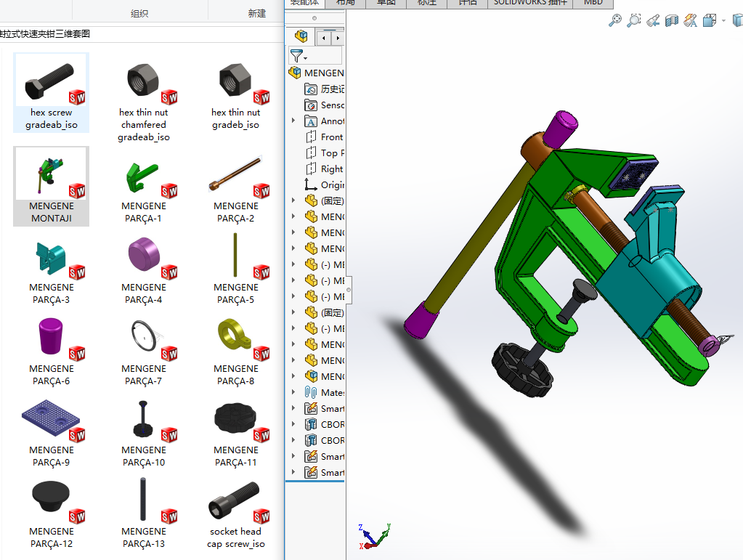Open the View Orientation dropdown arrow
The width and height of the screenshot is (743, 560).
point(723,20)
